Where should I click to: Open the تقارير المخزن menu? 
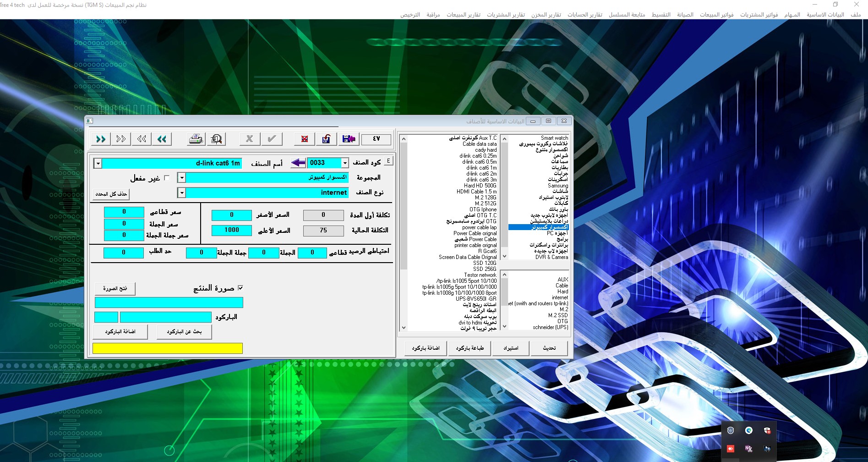point(546,15)
